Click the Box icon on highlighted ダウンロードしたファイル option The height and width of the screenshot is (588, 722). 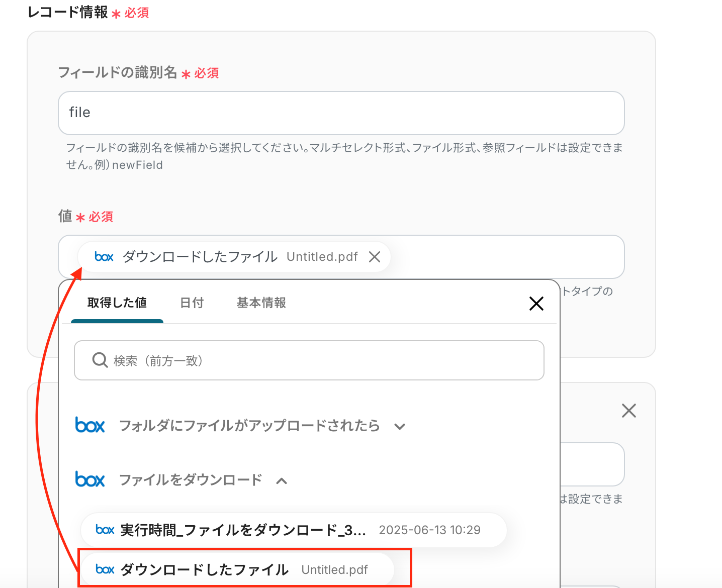(x=105, y=569)
